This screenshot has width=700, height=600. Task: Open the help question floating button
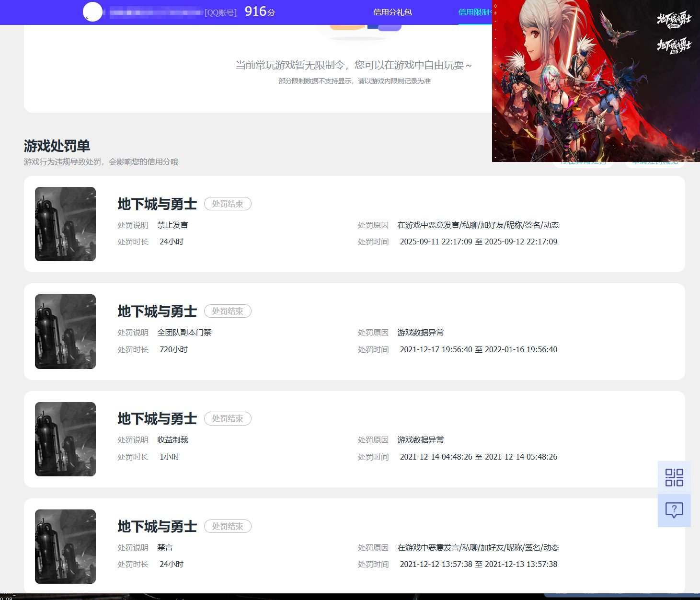point(674,510)
